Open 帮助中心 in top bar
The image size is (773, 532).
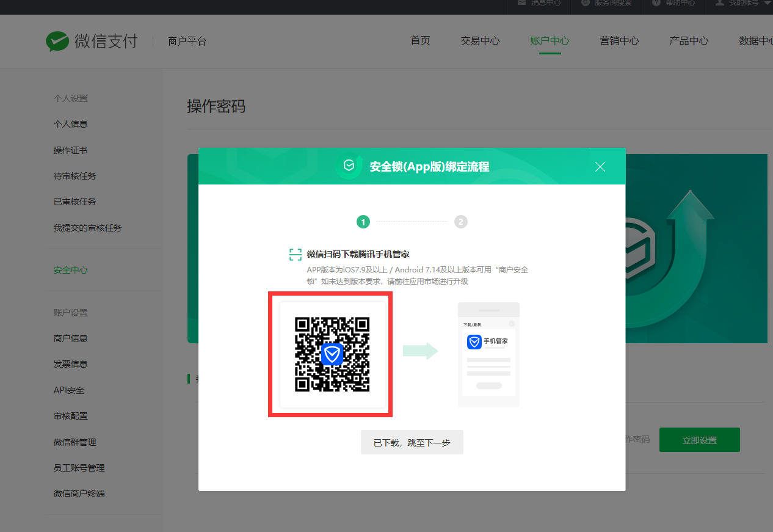pyautogui.click(x=673, y=3)
